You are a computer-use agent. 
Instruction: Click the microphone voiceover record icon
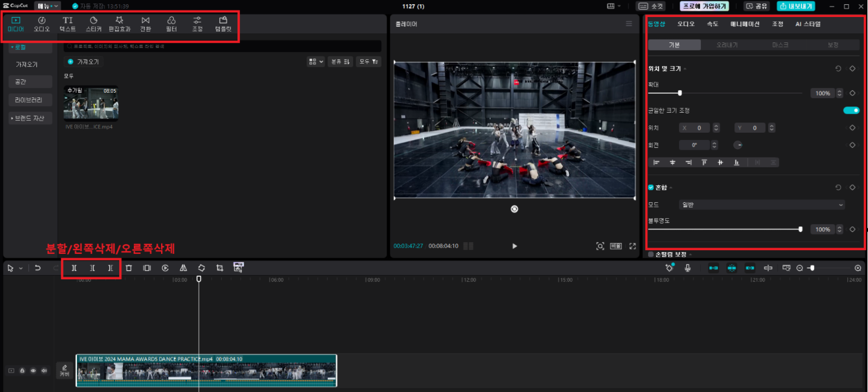tap(687, 267)
